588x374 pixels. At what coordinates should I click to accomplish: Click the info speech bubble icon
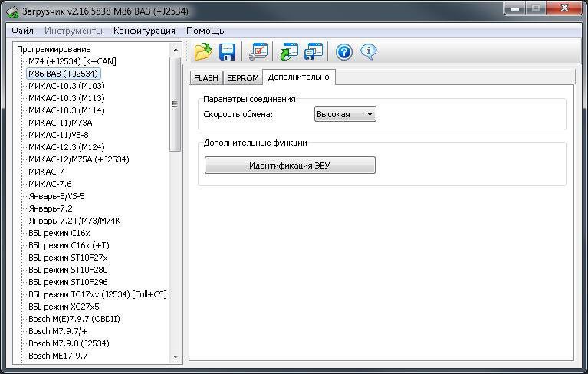click(x=369, y=52)
